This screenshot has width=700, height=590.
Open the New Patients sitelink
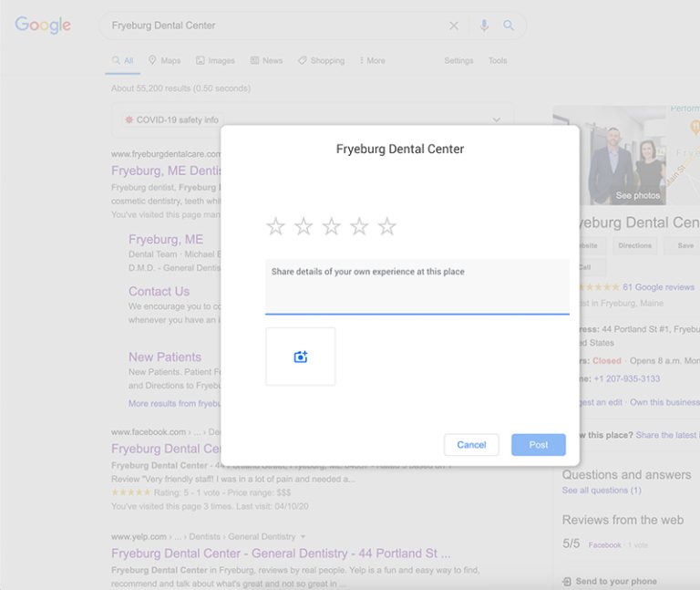165,357
